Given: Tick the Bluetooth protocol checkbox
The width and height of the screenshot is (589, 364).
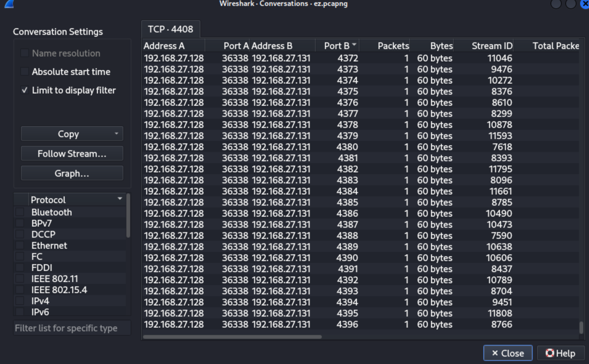Looking at the screenshot, I should (20, 212).
